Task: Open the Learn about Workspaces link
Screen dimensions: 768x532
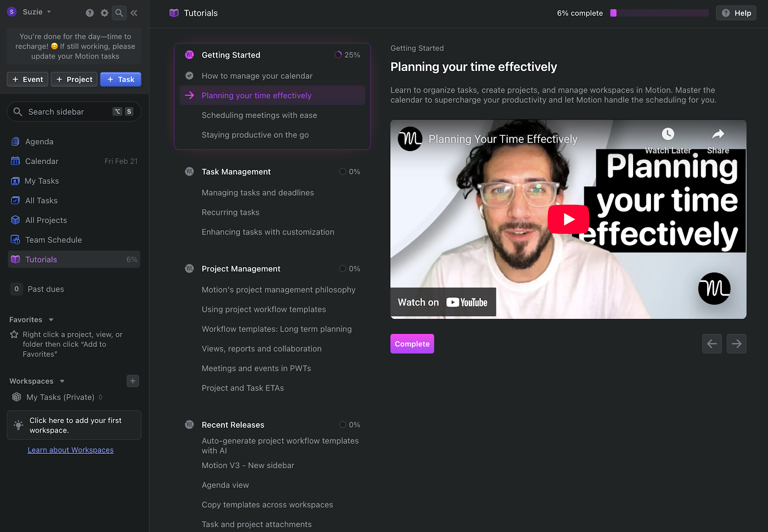Action: pyautogui.click(x=71, y=450)
